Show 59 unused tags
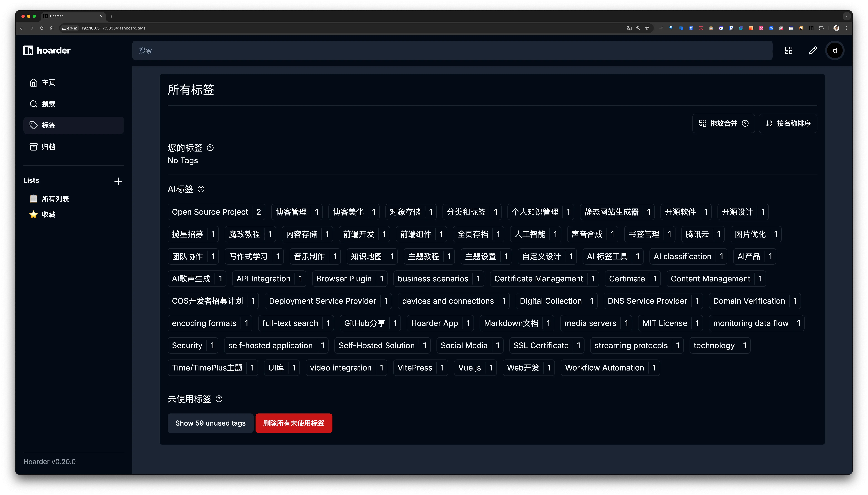The image size is (868, 495). pos(210,423)
